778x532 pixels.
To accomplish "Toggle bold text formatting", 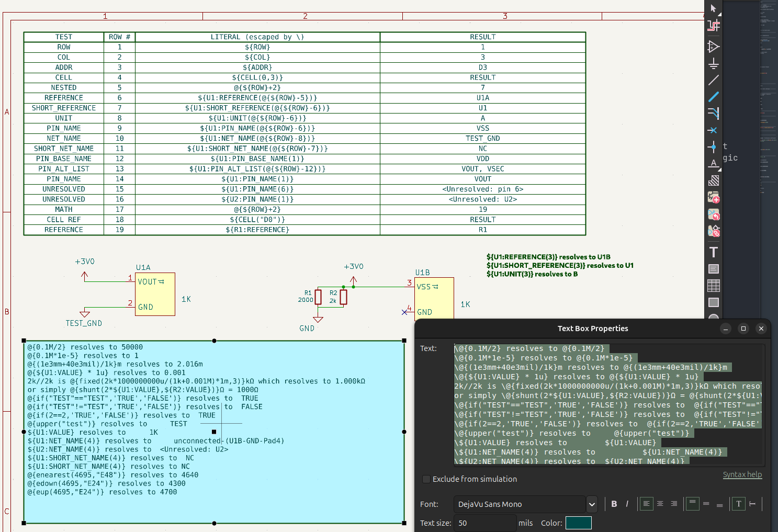I will click(614, 504).
